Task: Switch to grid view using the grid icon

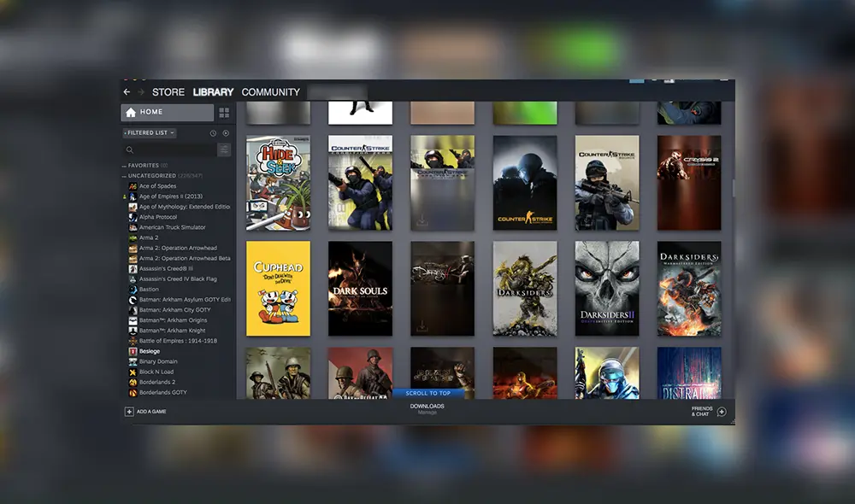Action: [x=224, y=112]
